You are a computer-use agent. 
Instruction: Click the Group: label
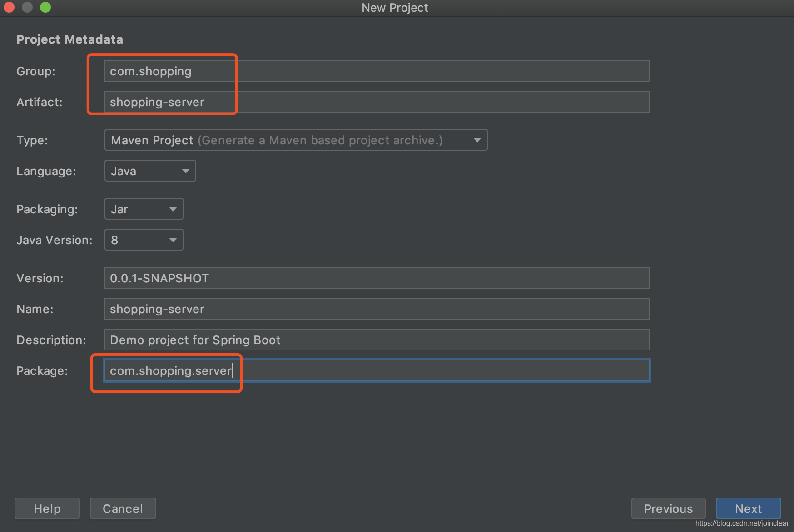coord(36,71)
